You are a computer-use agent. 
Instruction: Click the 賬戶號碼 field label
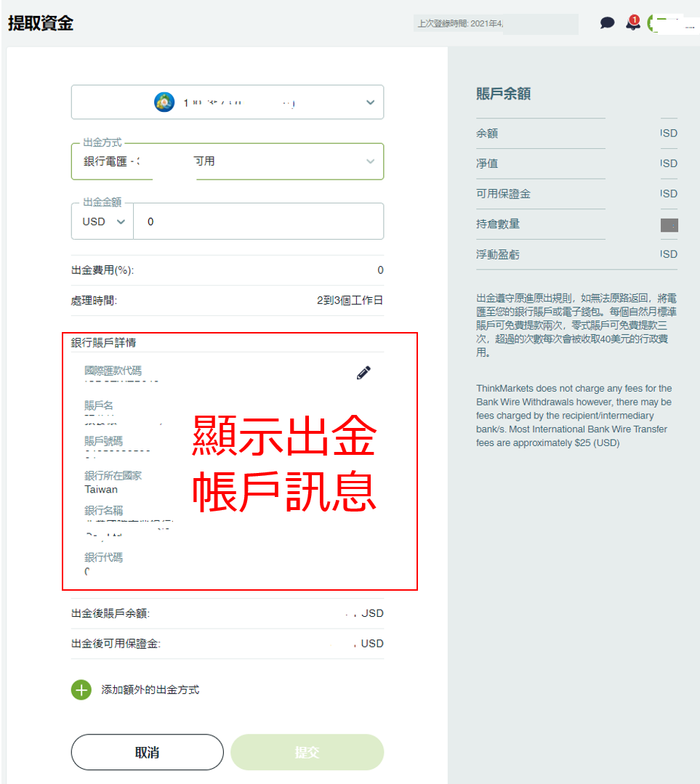103,441
